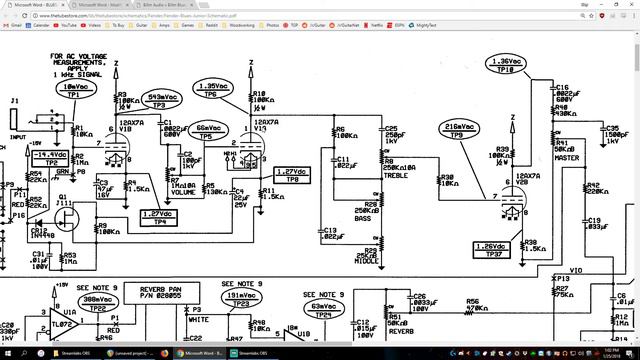The height and width of the screenshot is (360, 640).
Task: Open the TGP bookmark
Action: pos(291,25)
